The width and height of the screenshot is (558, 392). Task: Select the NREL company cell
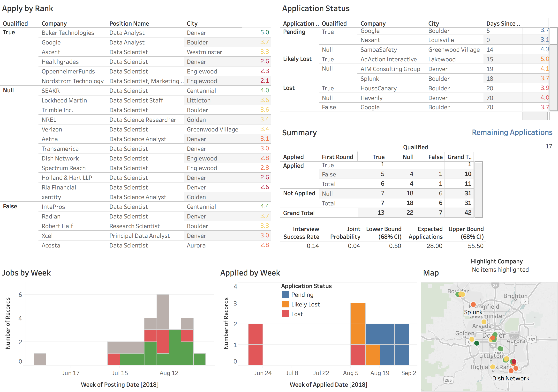(x=49, y=120)
